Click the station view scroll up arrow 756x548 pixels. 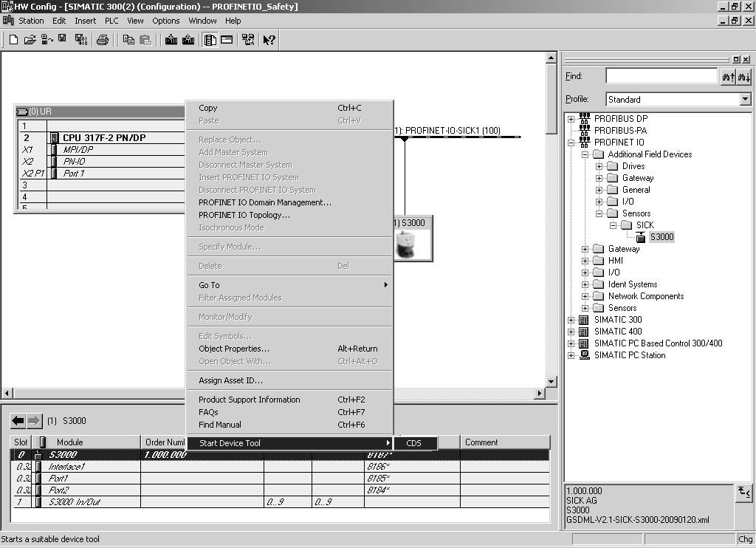coord(551,58)
